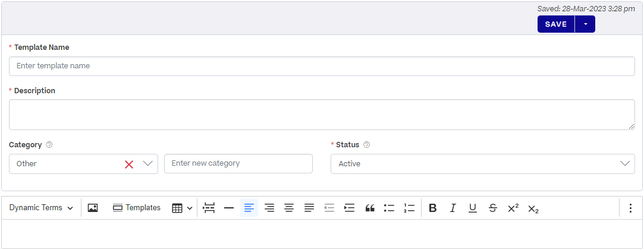
Task: Expand the Status dropdown
Action: 624,163
